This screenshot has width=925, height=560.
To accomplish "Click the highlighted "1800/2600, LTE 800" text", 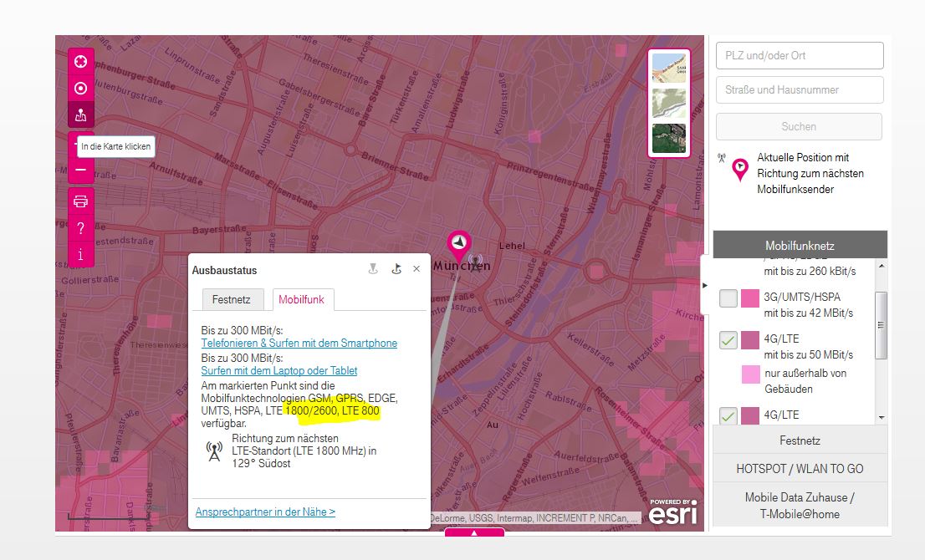I will tap(332, 411).
